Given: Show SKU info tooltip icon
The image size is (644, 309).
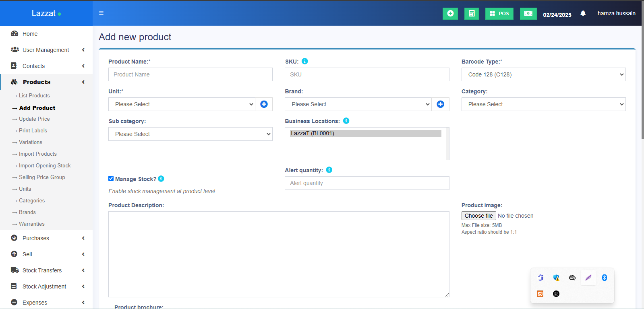Looking at the screenshot, I should point(305,61).
